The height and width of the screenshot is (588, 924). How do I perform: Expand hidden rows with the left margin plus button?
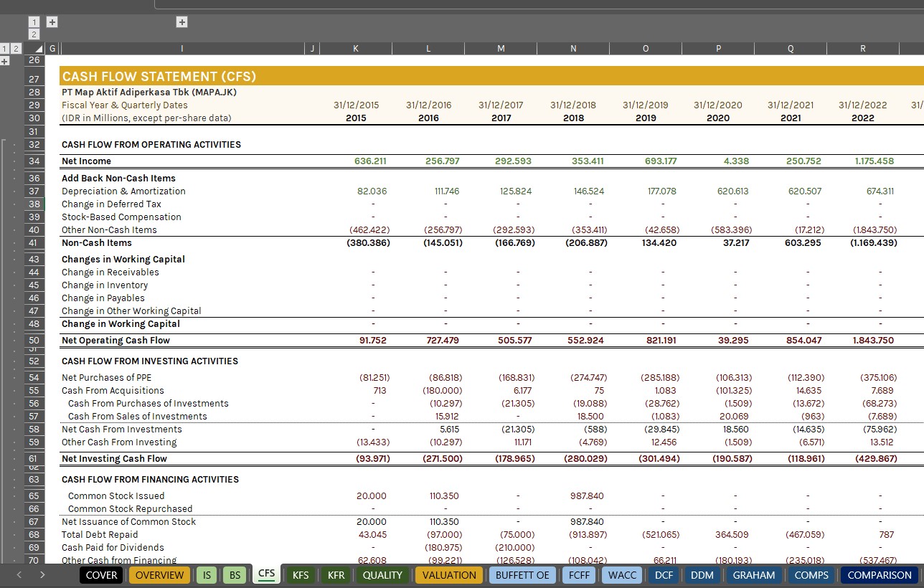pyautogui.click(x=5, y=60)
